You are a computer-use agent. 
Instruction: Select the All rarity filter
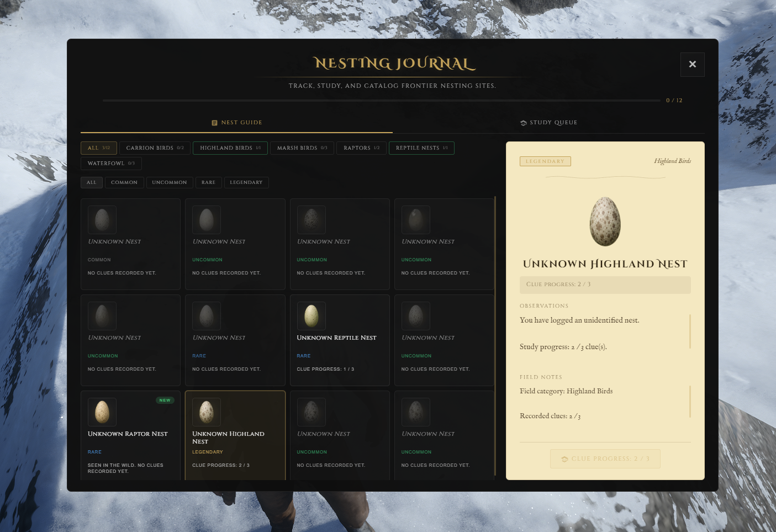pyautogui.click(x=92, y=182)
